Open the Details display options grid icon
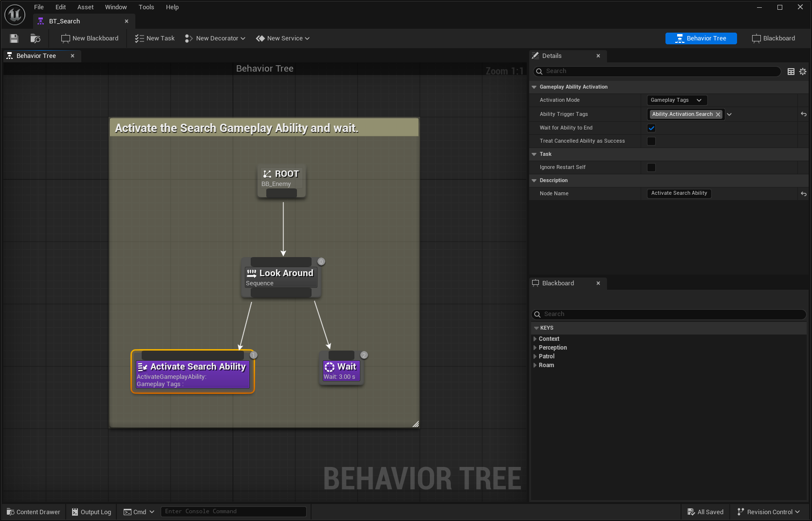The image size is (812, 521). click(x=791, y=71)
